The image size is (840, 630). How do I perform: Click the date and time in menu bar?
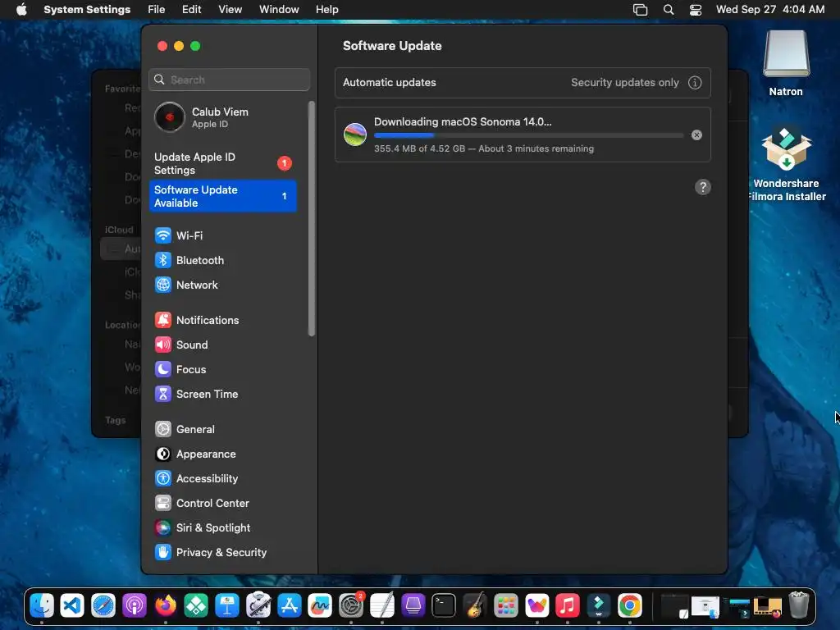tap(769, 10)
